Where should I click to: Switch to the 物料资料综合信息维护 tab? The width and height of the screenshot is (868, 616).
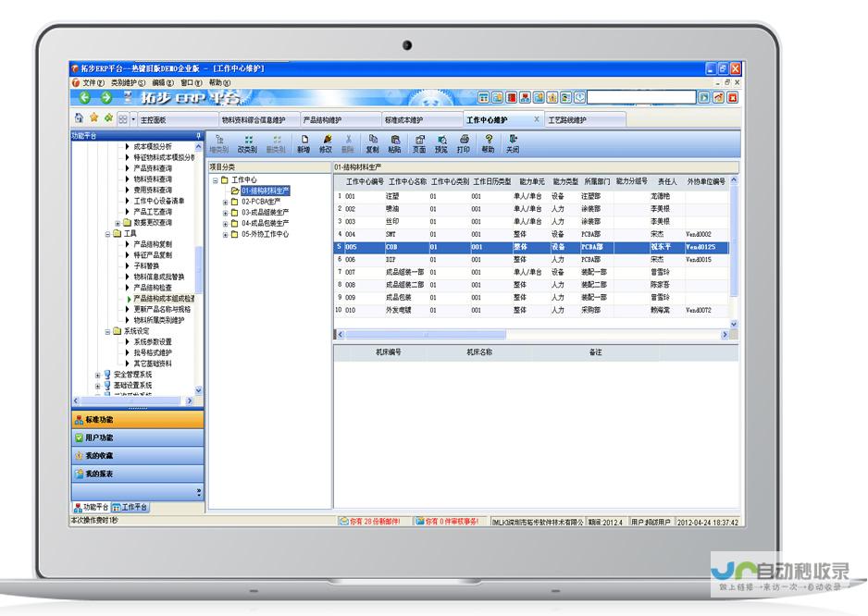coord(258,119)
